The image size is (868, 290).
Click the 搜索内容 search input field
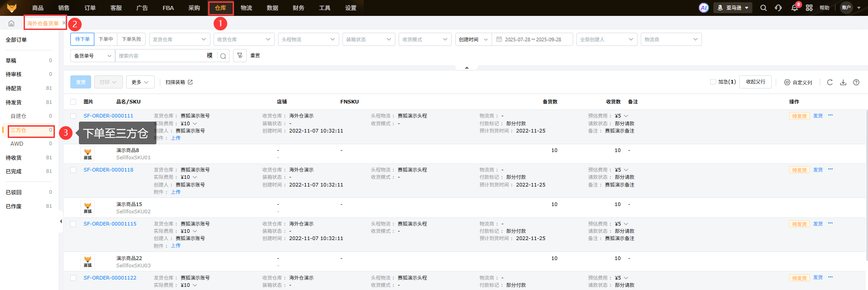tap(161, 56)
